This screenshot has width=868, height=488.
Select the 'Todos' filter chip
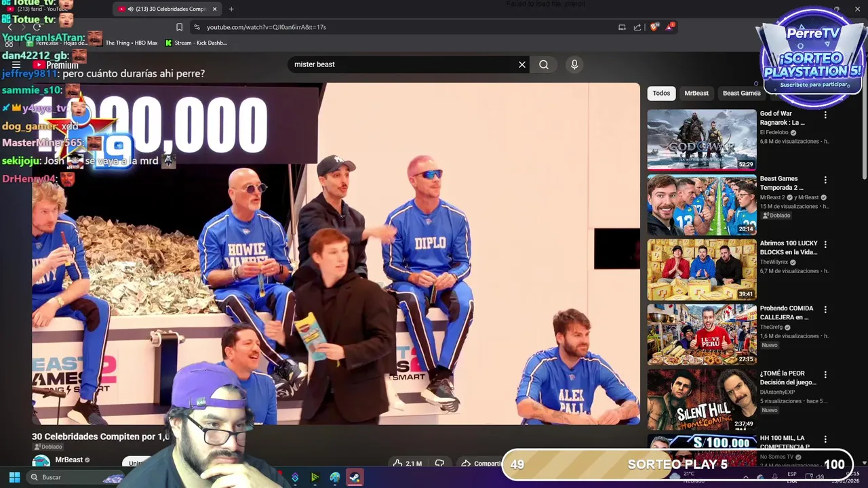tap(661, 93)
